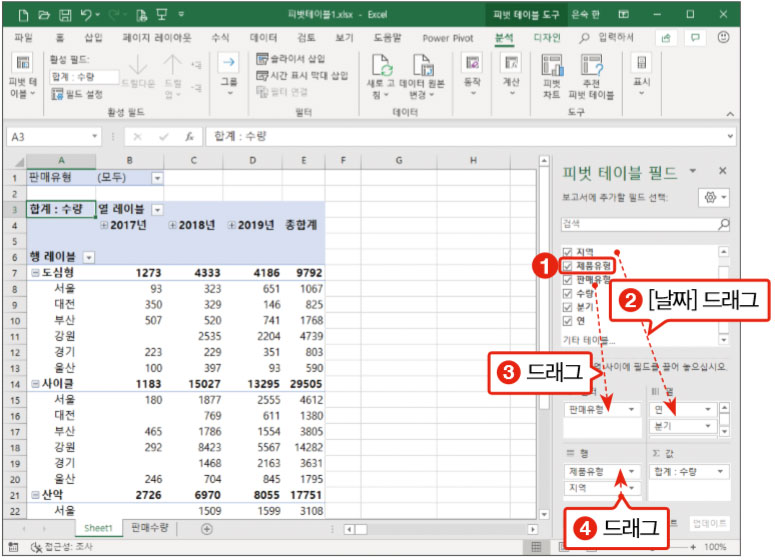Switch to the 디자인 ribbon tab

[547, 38]
